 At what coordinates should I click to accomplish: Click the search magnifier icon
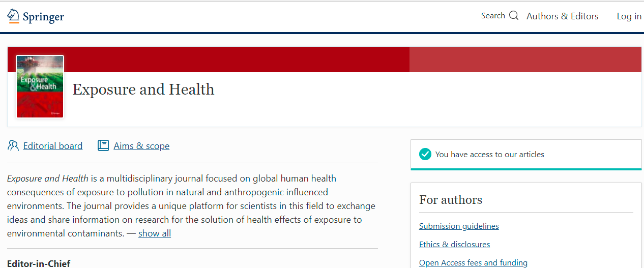[514, 16]
